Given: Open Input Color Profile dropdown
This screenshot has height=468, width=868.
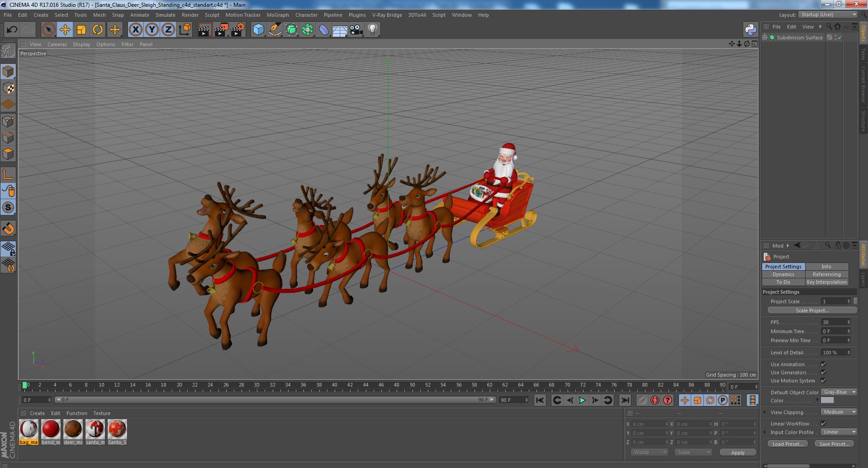Looking at the screenshot, I should [x=839, y=432].
